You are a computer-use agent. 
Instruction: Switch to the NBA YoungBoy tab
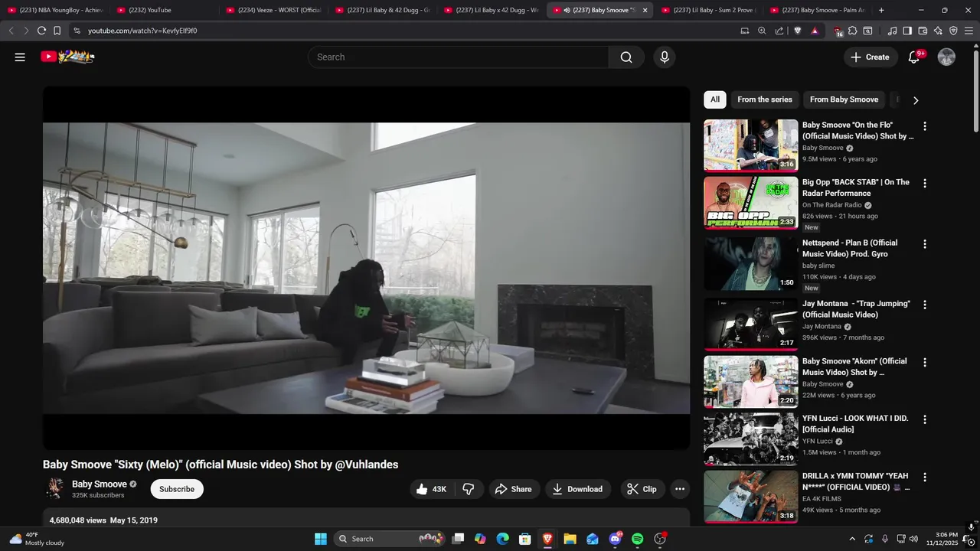point(55,10)
